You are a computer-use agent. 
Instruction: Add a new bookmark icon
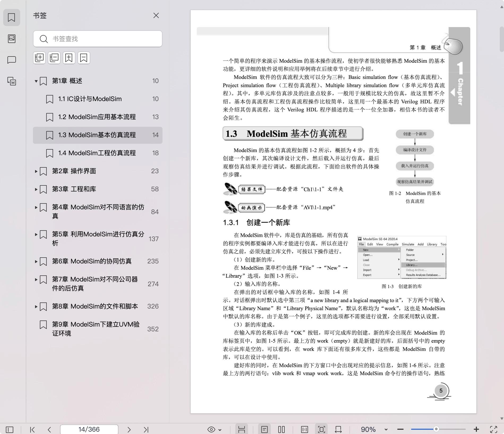coord(69,58)
